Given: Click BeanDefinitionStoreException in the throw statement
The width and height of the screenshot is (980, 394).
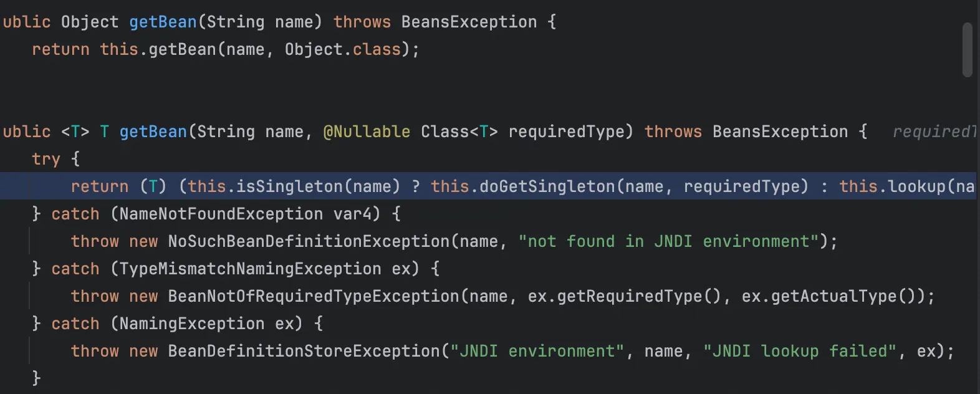Looking at the screenshot, I should pos(304,351).
